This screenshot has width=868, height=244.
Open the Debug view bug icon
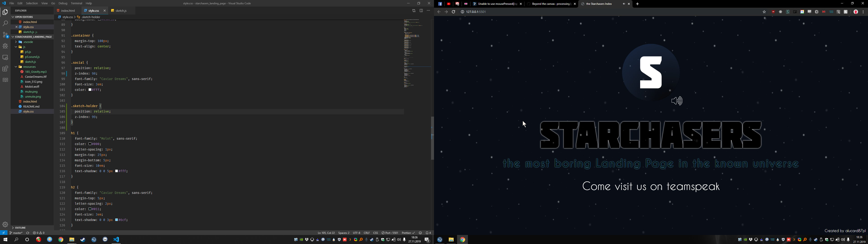[x=5, y=46]
